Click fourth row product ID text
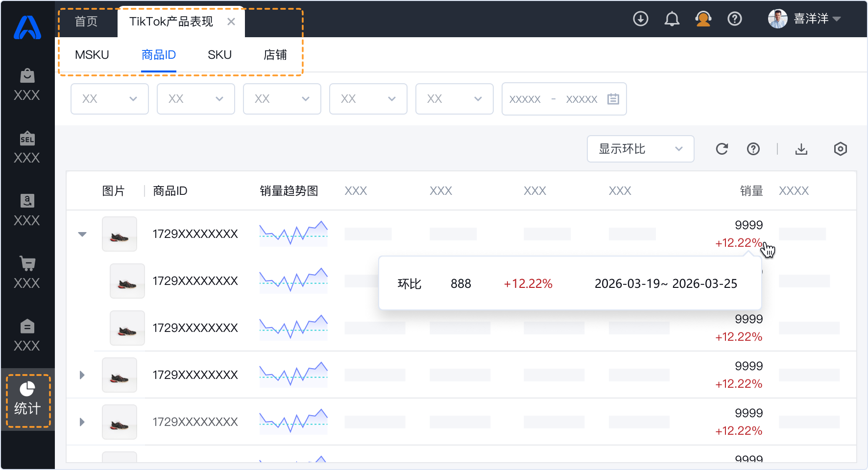 coord(195,375)
